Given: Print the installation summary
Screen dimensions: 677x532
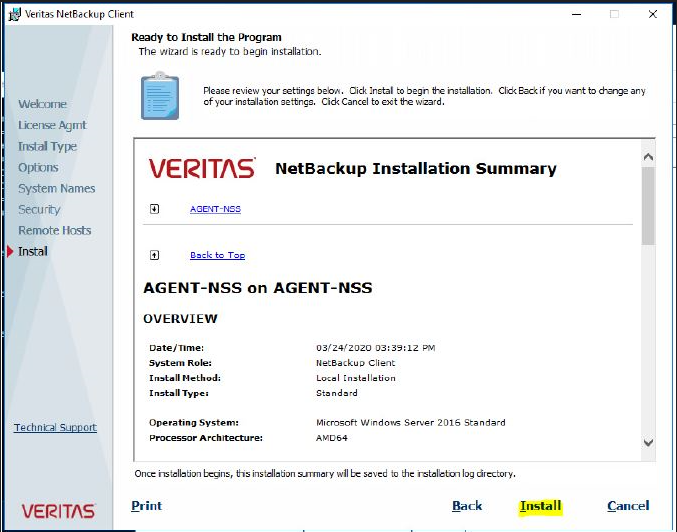Looking at the screenshot, I should pos(146,506).
